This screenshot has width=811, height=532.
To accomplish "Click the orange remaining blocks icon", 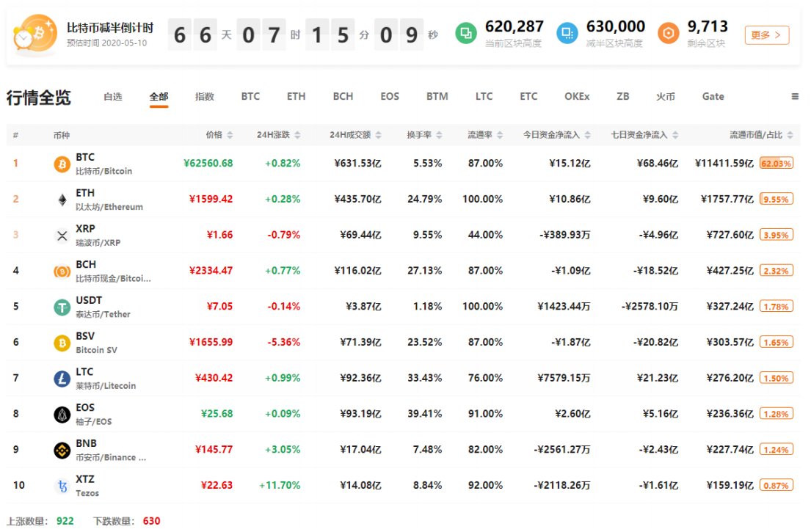I will [668, 34].
